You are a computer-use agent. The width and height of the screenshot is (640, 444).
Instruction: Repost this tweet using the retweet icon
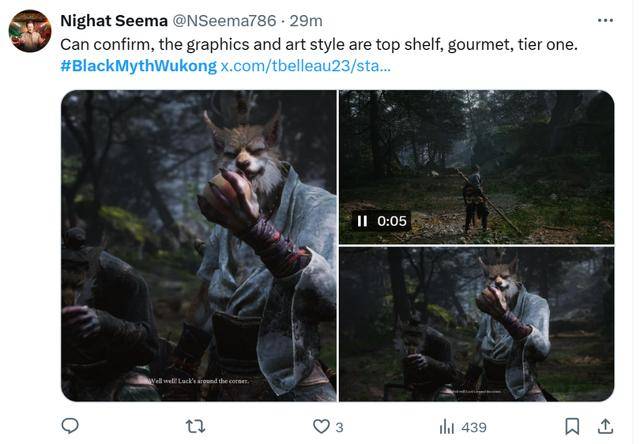click(196, 426)
